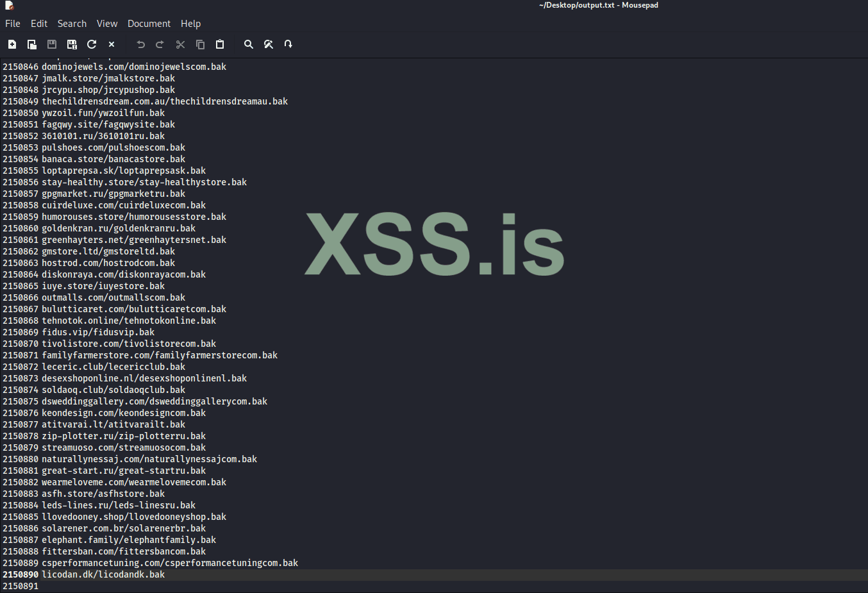Reload the document from disk
The width and height of the screenshot is (868, 593).
pyautogui.click(x=92, y=44)
